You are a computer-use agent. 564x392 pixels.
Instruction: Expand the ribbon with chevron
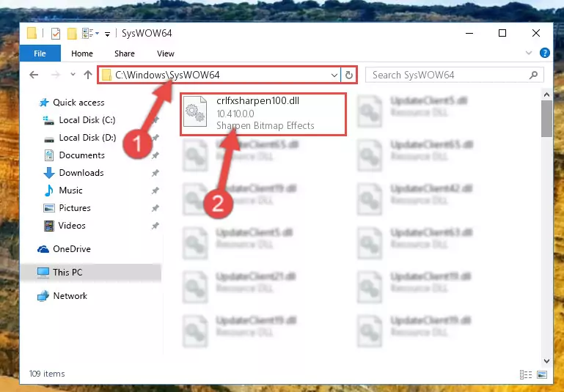[x=529, y=53]
